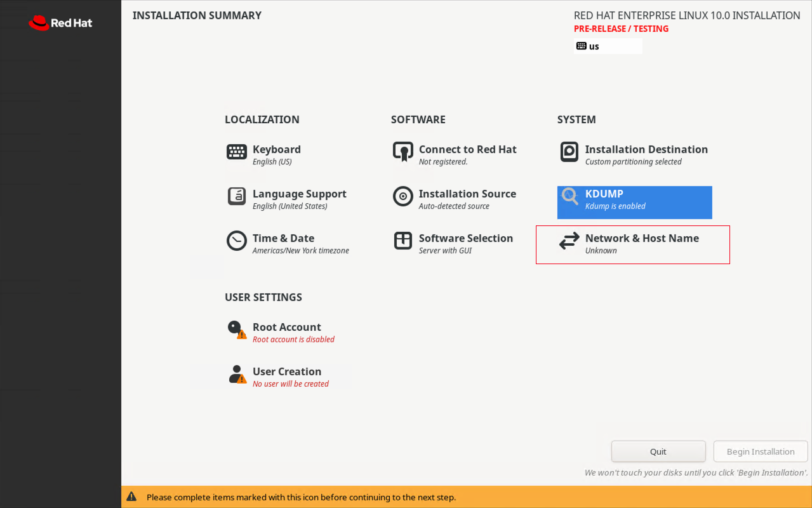Open Software Selection label
Viewport: 812px width, 508px height.
pyautogui.click(x=466, y=238)
